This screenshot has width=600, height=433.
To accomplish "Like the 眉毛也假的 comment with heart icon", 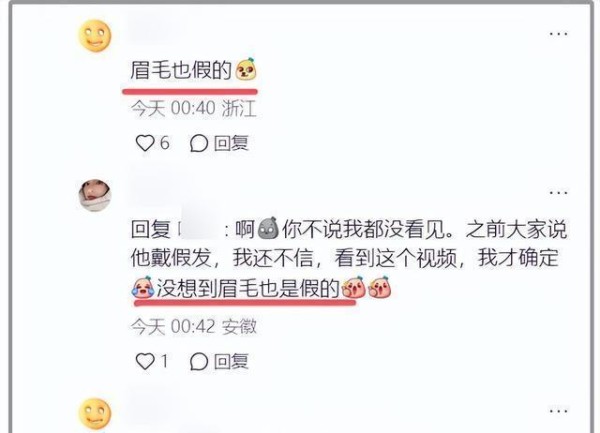I will (x=145, y=143).
